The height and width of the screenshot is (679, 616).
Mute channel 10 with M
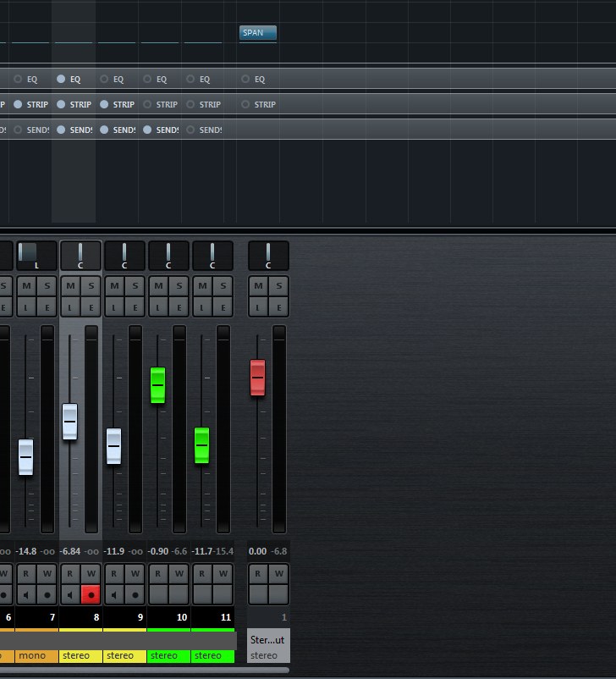point(158,286)
